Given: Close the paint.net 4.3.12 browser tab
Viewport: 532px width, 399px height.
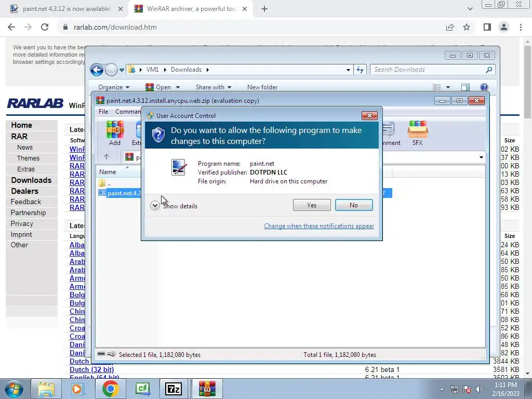Looking at the screenshot, I should (x=121, y=9).
